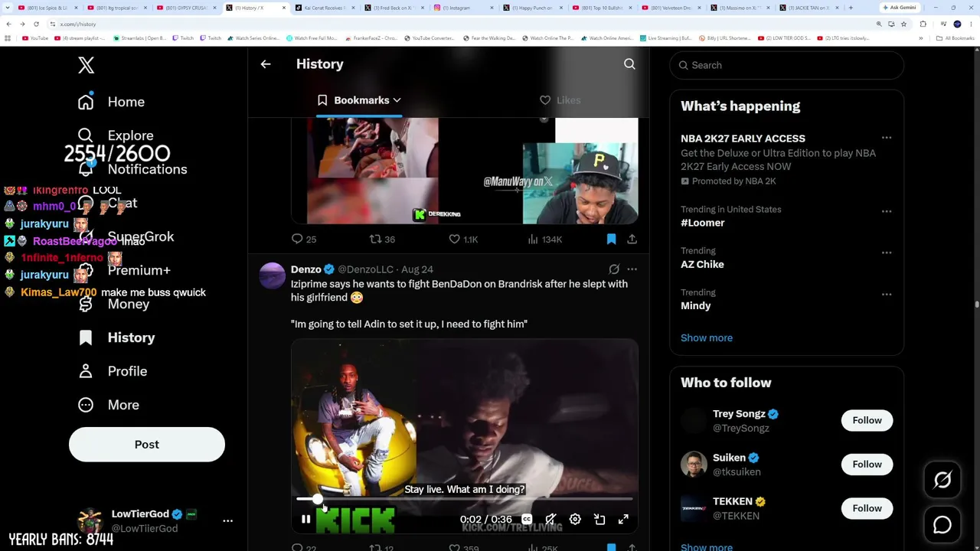This screenshot has width=980, height=551.
Task: Remove bookmark on the 134K views post
Action: tap(611, 240)
